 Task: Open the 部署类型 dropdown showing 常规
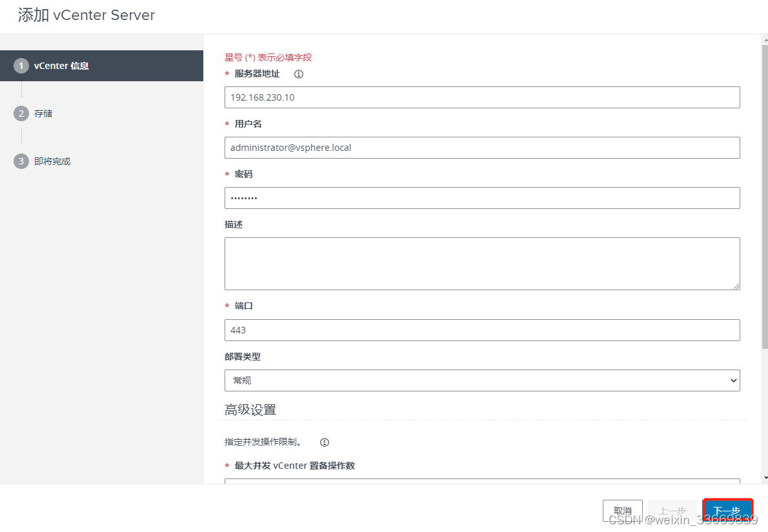(x=482, y=380)
